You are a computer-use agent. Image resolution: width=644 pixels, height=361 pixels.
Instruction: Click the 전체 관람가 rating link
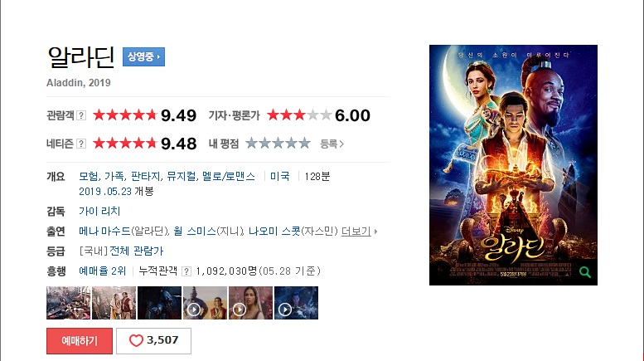point(137,251)
